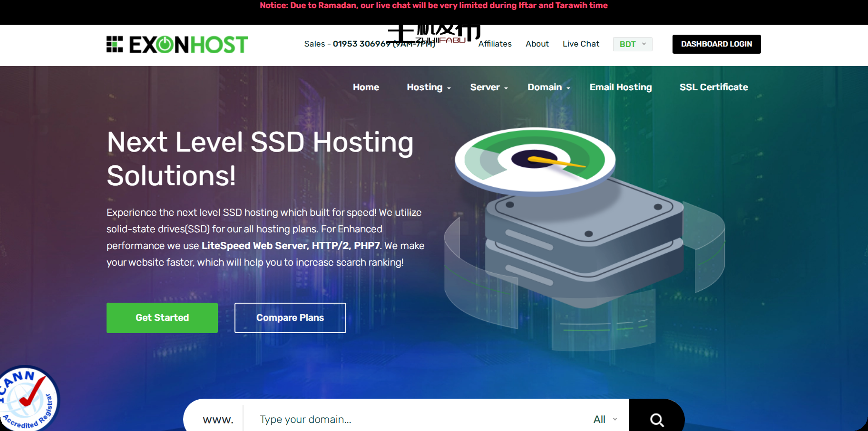
Task: Click the Compare Plans button
Action: click(x=290, y=318)
